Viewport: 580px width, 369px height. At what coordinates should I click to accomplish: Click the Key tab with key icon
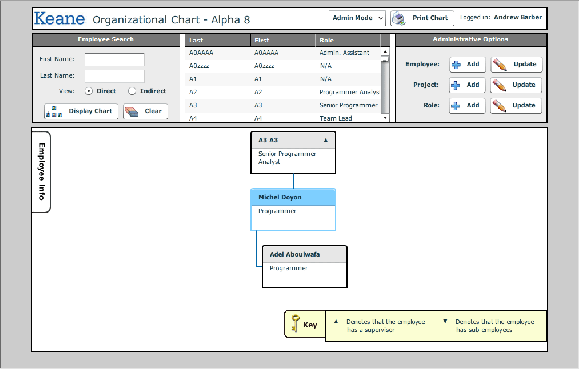point(305,324)
